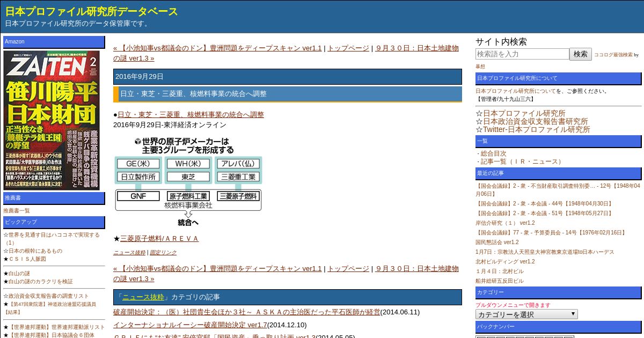Open 記事一覧（ＩＲ・ニュース）link
The image size is (644, 338).
pos(522,161)
